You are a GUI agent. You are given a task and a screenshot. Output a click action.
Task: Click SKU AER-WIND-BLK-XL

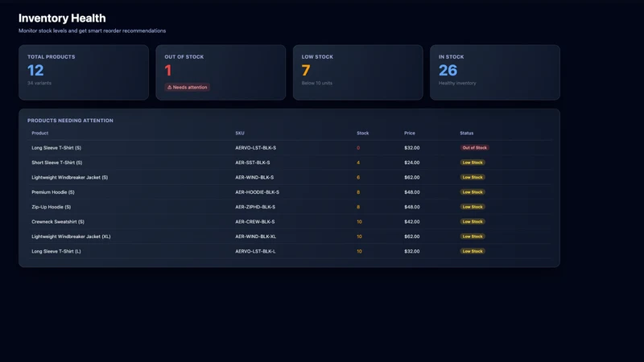(255, 237)
